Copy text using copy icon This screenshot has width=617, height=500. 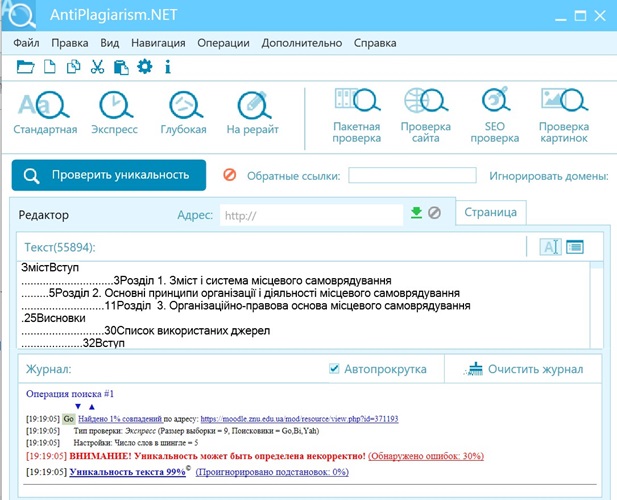73,67
